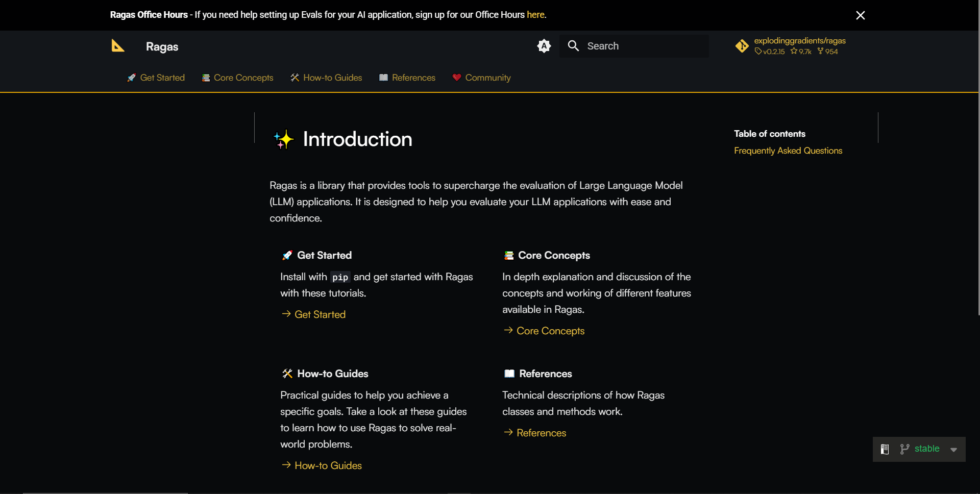Click the branch icon next to stable
Viewport: 980px width, 494px height.
(904, 449)
